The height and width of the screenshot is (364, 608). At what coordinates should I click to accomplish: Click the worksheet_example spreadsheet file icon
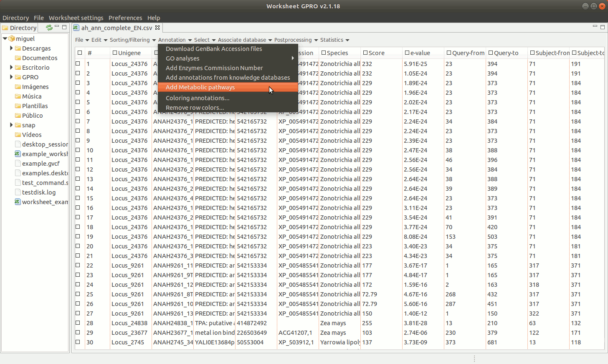pos(18,202)
